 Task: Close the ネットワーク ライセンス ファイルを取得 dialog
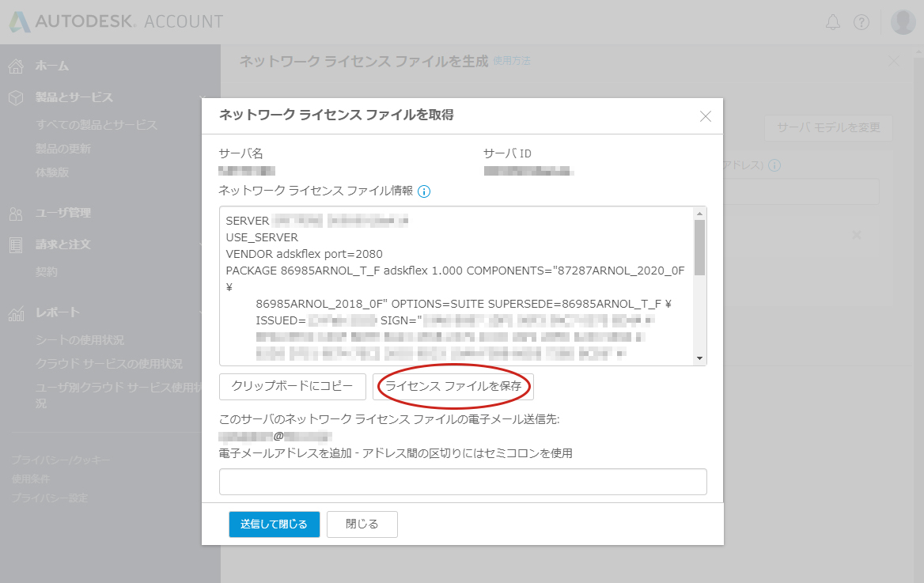[706, 116]
